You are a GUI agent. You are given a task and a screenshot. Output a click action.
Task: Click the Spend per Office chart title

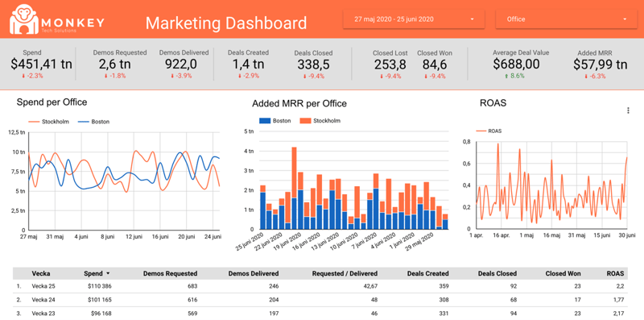pyautogui.click(x=52, y=102)
